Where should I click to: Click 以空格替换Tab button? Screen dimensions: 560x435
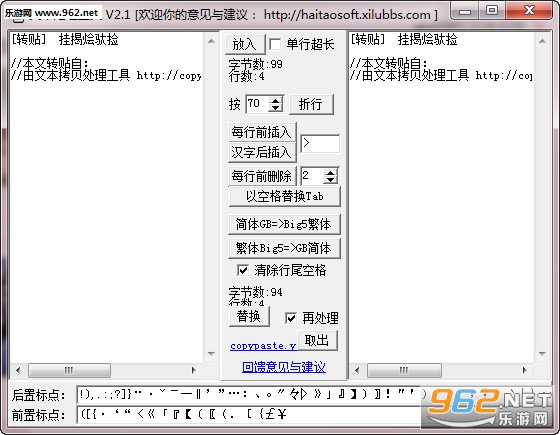284,196
